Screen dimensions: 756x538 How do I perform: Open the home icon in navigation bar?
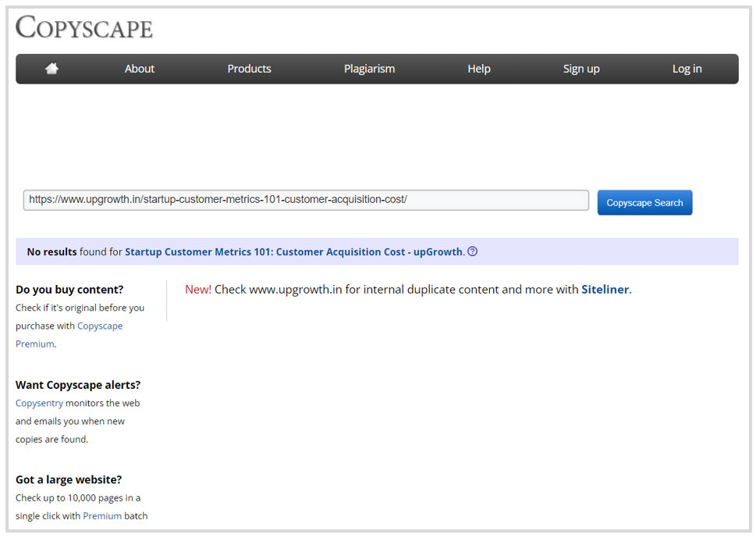[x=51, y=69]
